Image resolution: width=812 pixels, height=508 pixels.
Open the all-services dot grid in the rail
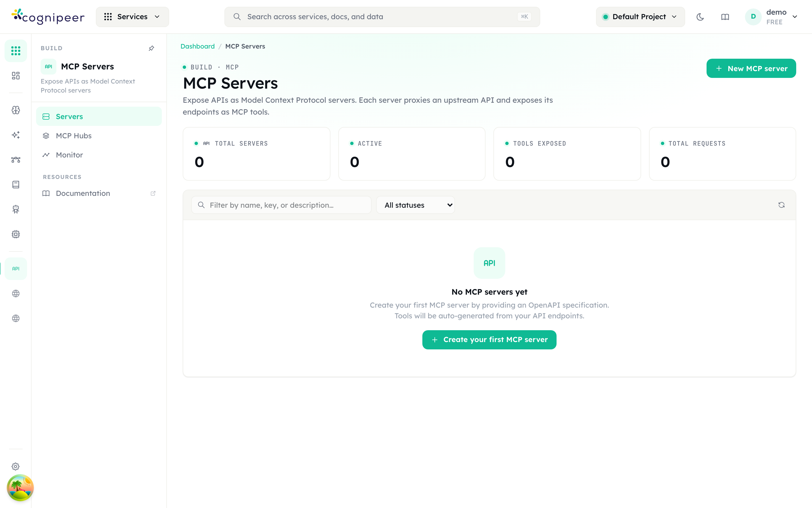pos(16,51)
